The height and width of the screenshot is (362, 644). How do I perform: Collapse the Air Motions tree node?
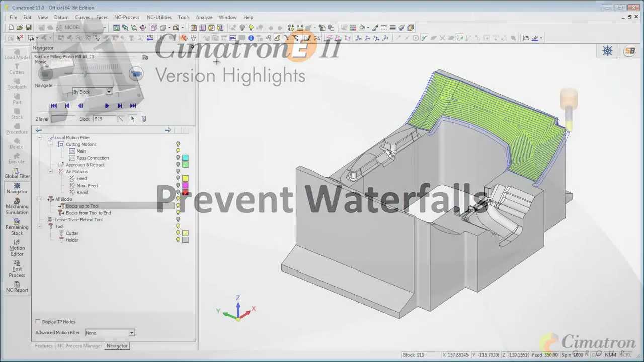50,172
